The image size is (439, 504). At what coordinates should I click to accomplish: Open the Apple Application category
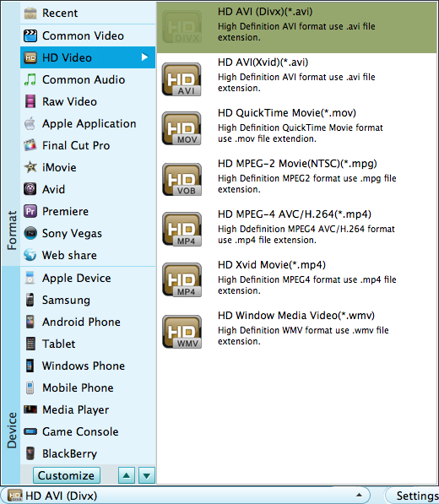tap(88, 123)
